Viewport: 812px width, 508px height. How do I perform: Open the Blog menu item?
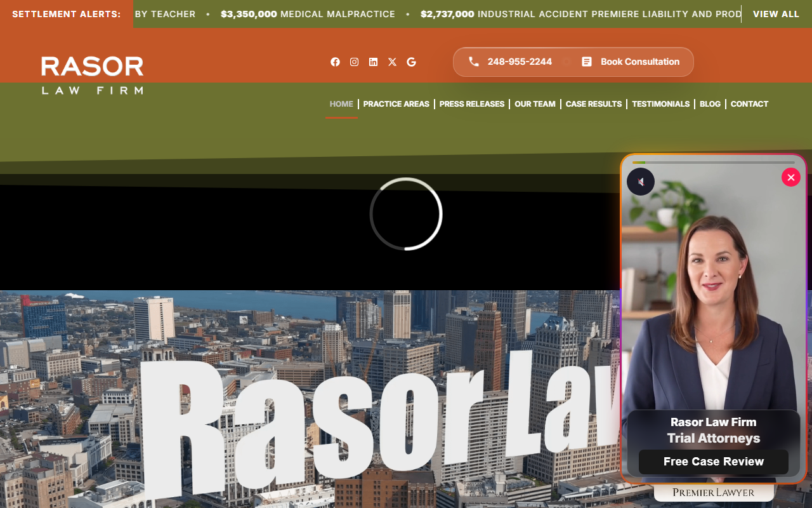(710, 104)
